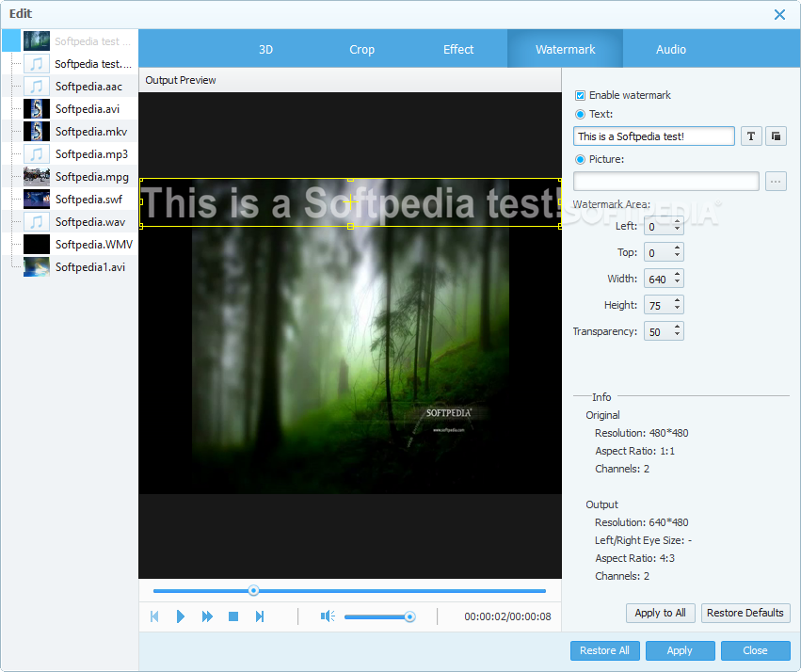Click Softpedia.WMV thumbnail

[x=37, y=244]
